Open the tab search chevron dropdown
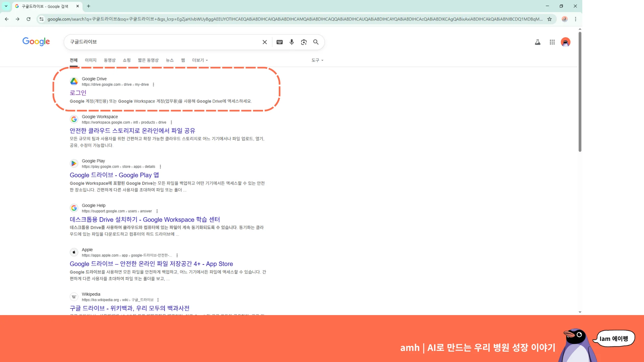This screenshot has width=644, height=362. coord(6,6)
